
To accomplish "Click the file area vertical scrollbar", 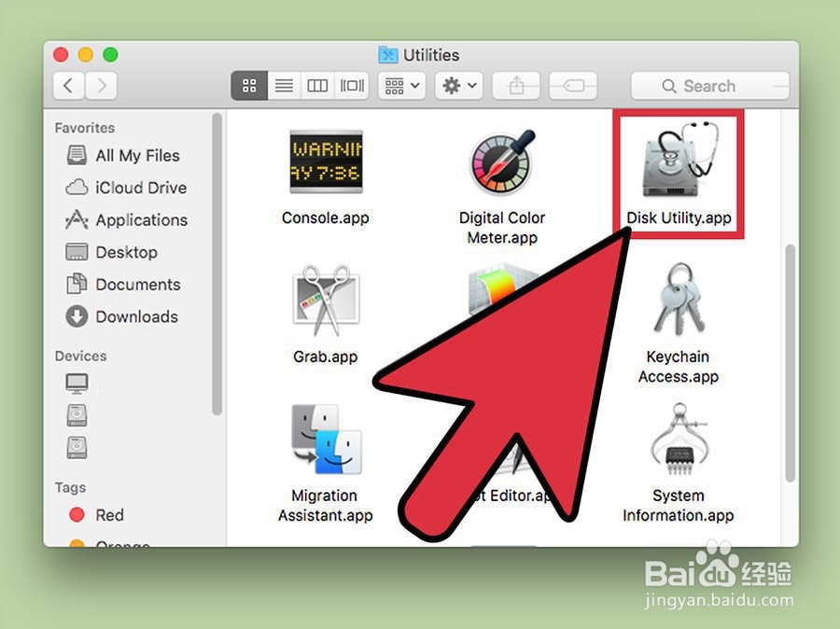I will (790, 363).
